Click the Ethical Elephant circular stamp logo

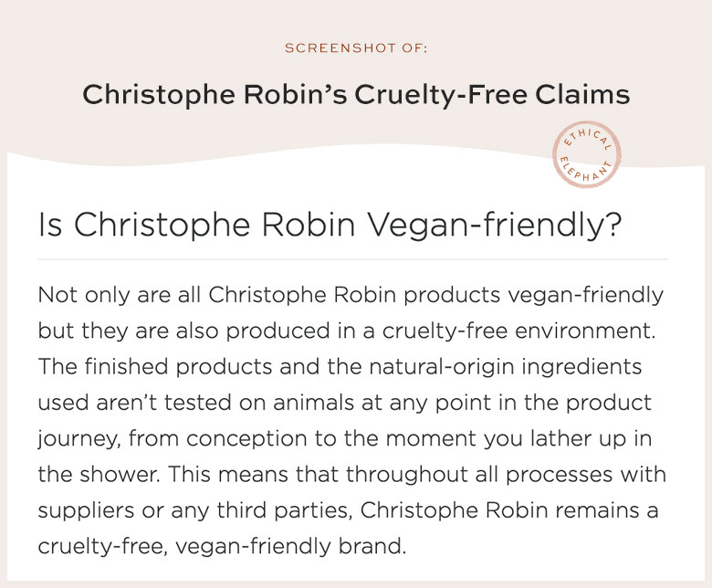pyautogui.click(x=587, y=154)
